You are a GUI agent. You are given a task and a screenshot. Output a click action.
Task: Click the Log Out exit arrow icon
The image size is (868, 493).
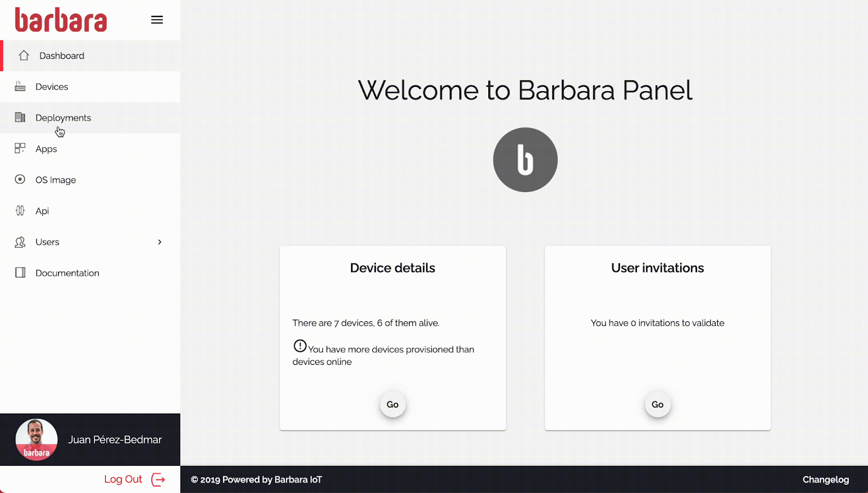pyautogui.click(x=158, y=479)
